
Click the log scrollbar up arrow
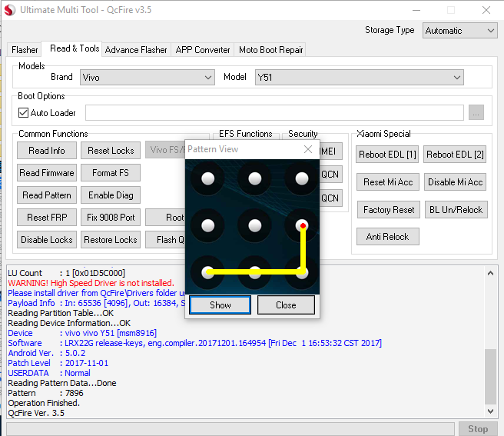[490, 273]
